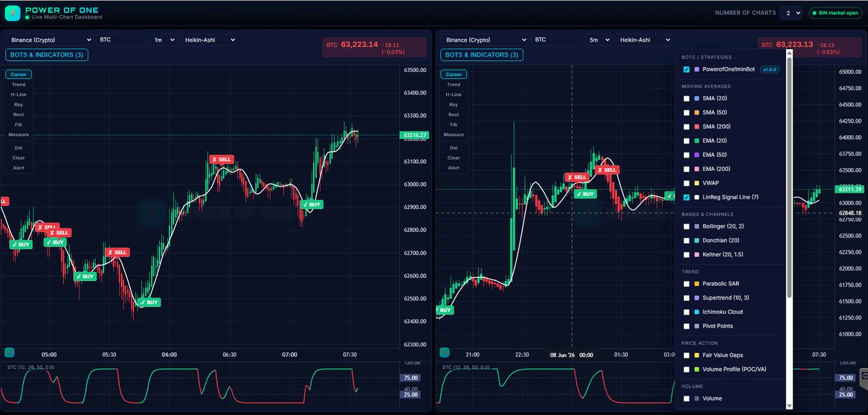Click the indicator list scroll-up arrow
Screen dimensions: 868x415
pyautogui.click(x=789, y=53)
